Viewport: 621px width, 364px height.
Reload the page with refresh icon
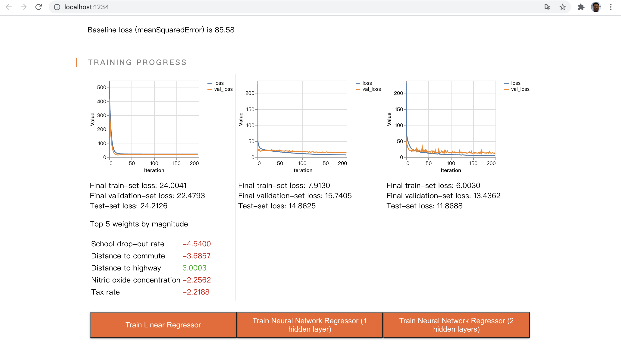tap(38, 7)
